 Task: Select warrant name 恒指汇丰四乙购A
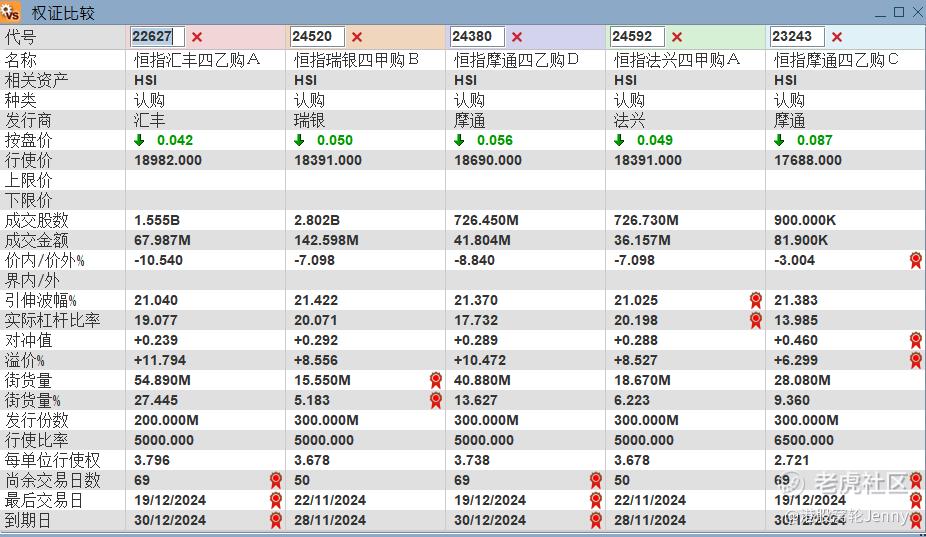[197, 60]
